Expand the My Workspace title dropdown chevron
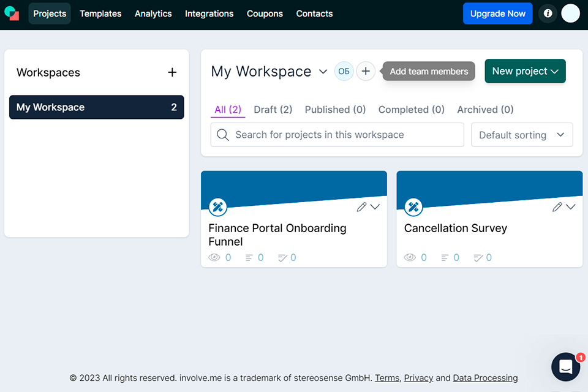The image size is (588, 392). pos(323,72)
